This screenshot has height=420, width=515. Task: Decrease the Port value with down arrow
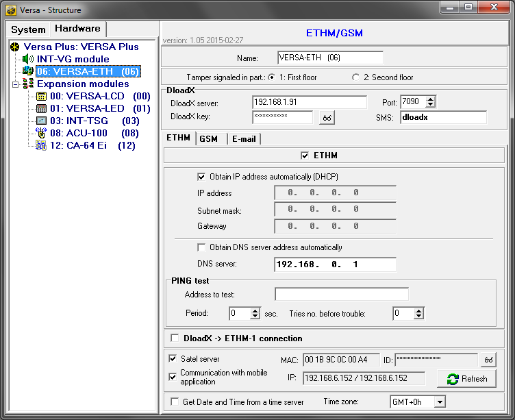(430, 105)
